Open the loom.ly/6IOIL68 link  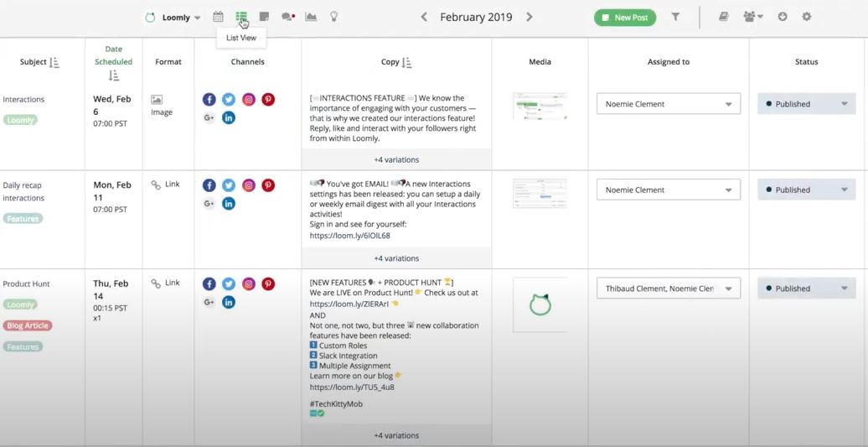349,236
